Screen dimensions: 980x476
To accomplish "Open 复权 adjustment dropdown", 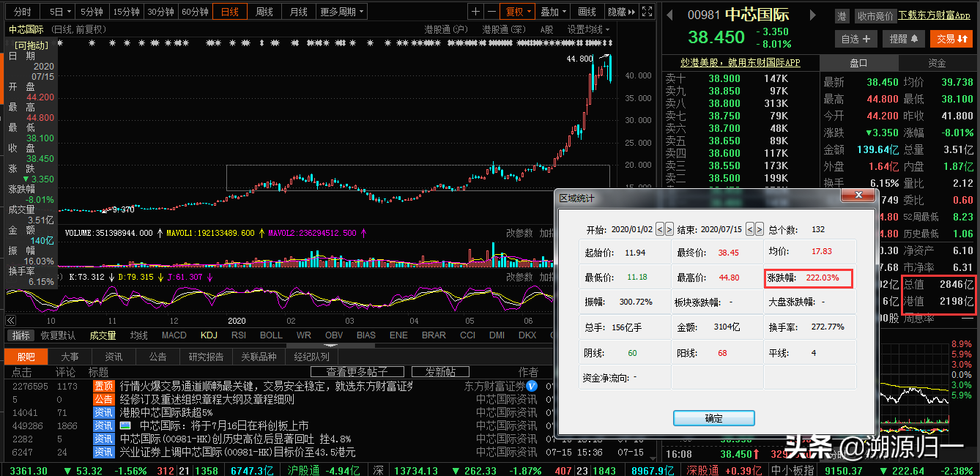I will (x=518, y=12).
